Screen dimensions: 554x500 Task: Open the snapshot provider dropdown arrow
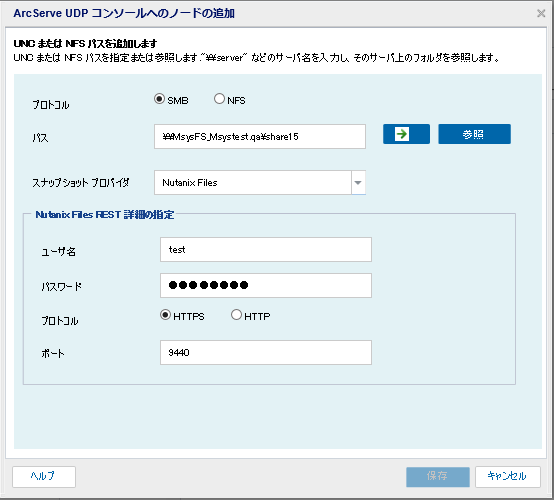point(358,183)
